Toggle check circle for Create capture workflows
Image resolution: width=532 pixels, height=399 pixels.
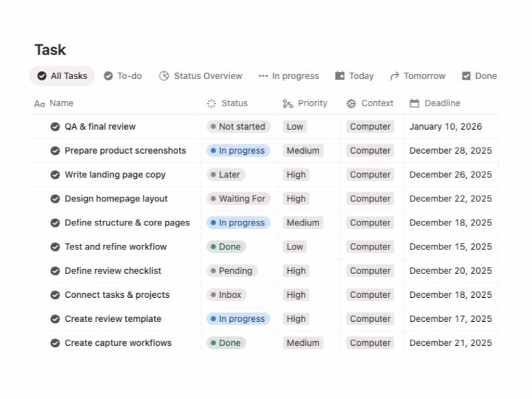click(55, 343)
